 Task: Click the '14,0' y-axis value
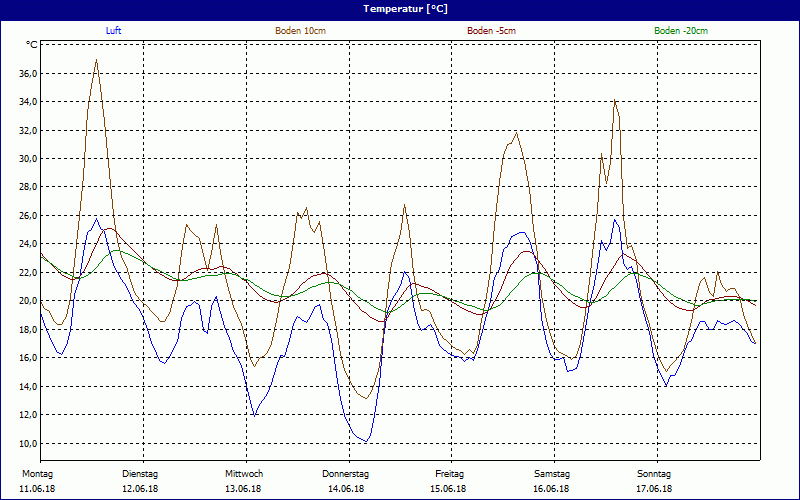[x=28, y=386]
